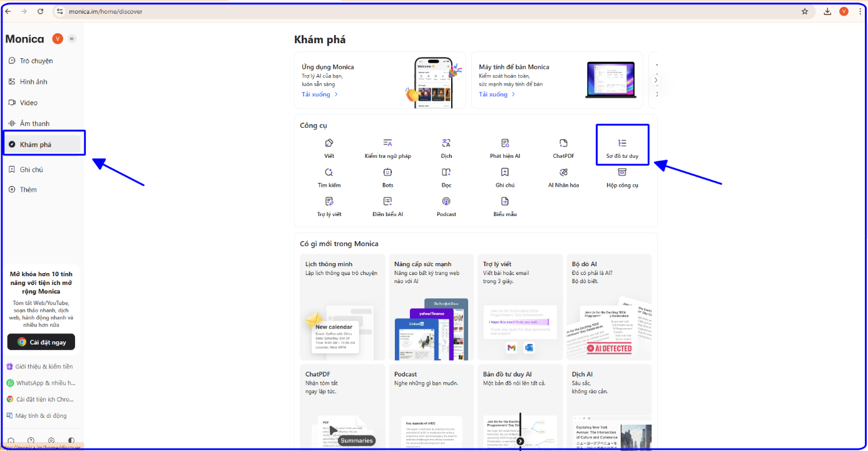The height and width of the screenshot is (451, 868).
Task: Open the Biểu mẫu forms tool
Action: click(x=505, y=207)
